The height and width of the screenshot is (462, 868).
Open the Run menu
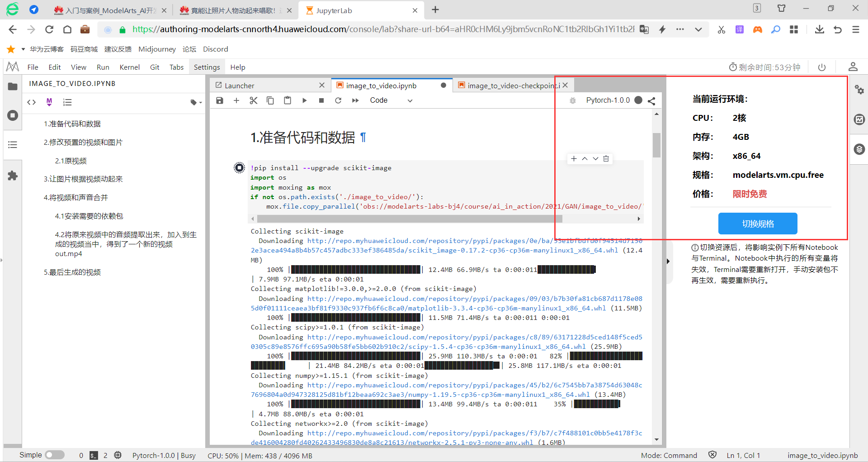[103, 67]
